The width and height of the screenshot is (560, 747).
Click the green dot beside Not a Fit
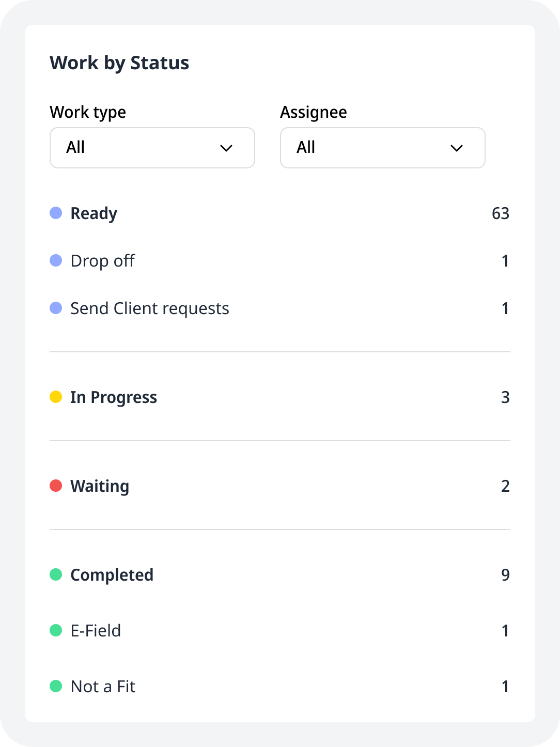point(56,686)
